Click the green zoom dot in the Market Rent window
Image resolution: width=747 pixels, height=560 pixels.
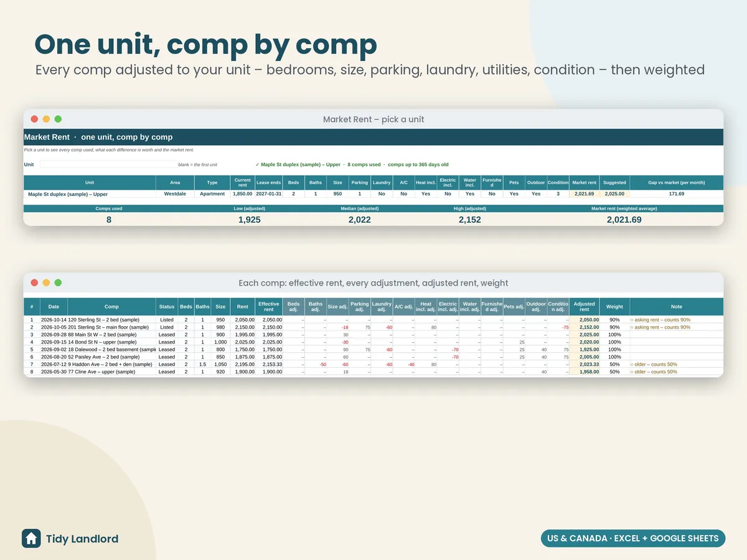(58, 119)
